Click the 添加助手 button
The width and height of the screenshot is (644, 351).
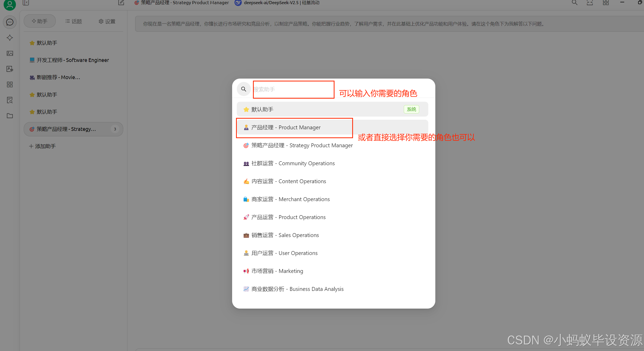[x=42, y=146]
